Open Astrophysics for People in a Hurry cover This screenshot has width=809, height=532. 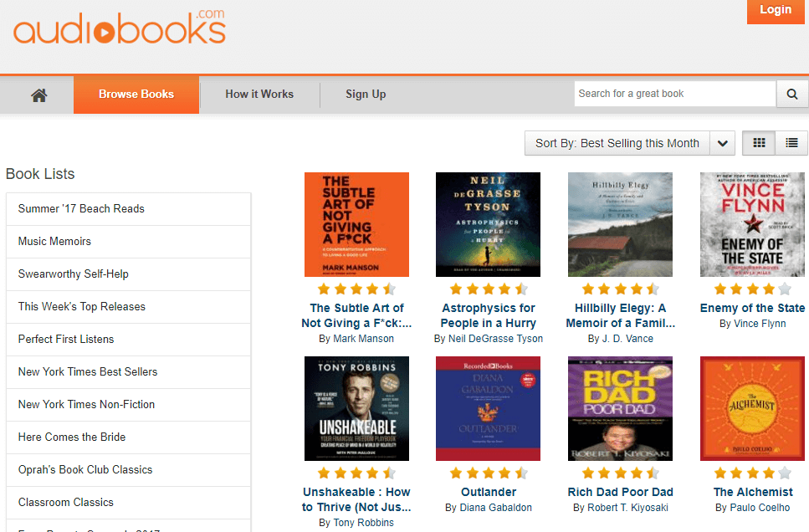click(x=488, y=224)
